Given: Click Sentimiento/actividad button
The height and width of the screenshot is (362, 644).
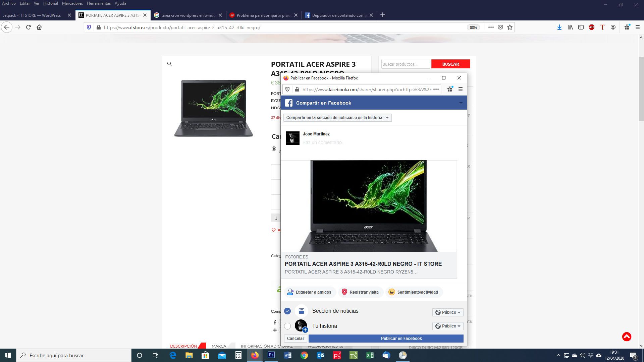Looking at the screenshot, I should coord(414,292).
